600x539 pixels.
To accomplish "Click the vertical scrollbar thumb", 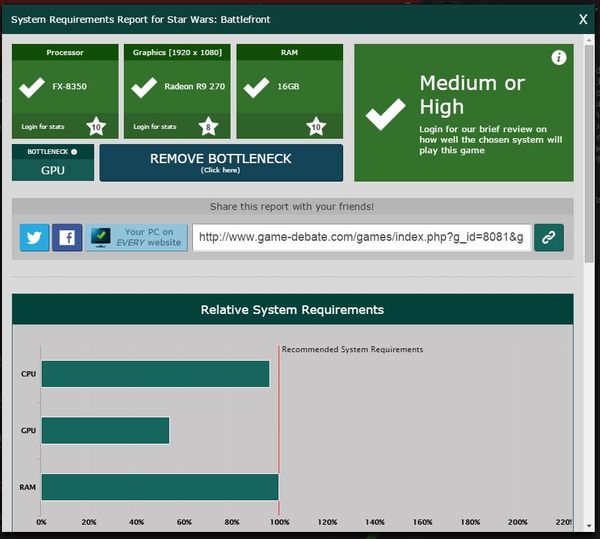I will [589, 153].
